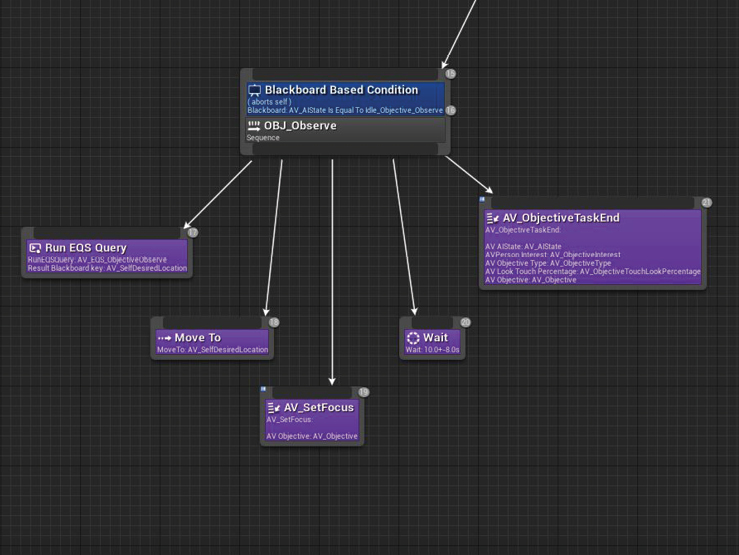The image size is (739, 555).
Task: Click the top input pin of AV_ObjectiveTaskEnd
Action: (593, 203)
